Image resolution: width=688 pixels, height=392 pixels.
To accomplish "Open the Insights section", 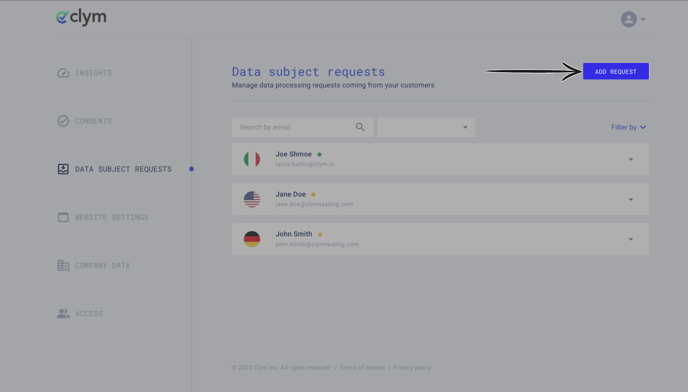I will (93, 73).
